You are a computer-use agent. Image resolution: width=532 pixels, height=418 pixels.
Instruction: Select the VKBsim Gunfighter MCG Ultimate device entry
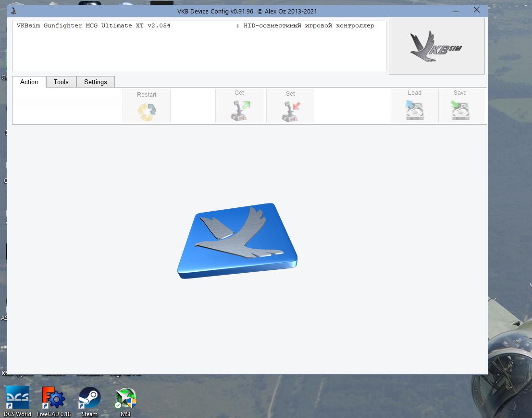[x=196, y=25]
